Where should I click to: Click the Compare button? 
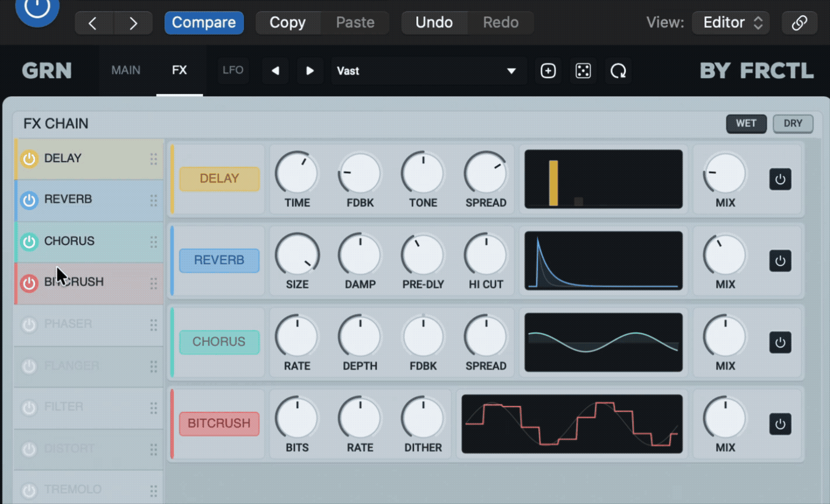[204, 23]
